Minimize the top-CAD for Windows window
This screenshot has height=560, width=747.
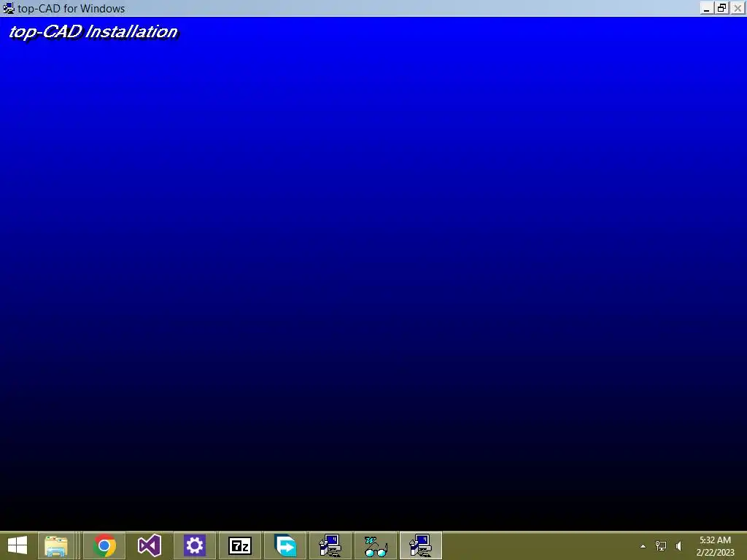[707, 8]
